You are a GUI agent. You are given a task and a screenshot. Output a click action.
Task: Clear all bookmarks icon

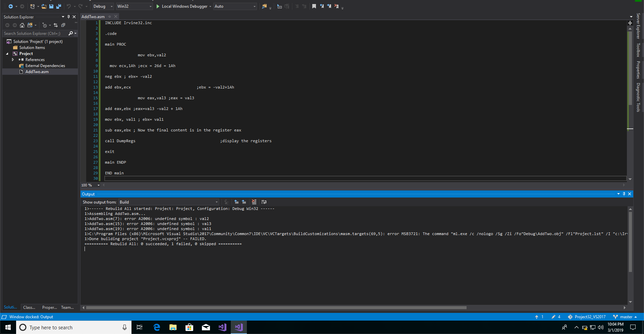[x=336, y=6]
